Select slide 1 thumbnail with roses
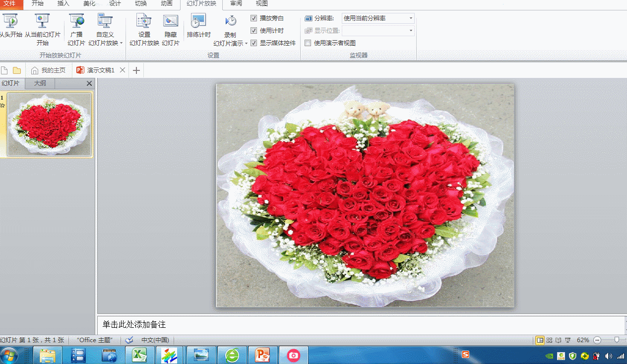The height and width of the screenshot is (364, 627). [x=50, y=124]
